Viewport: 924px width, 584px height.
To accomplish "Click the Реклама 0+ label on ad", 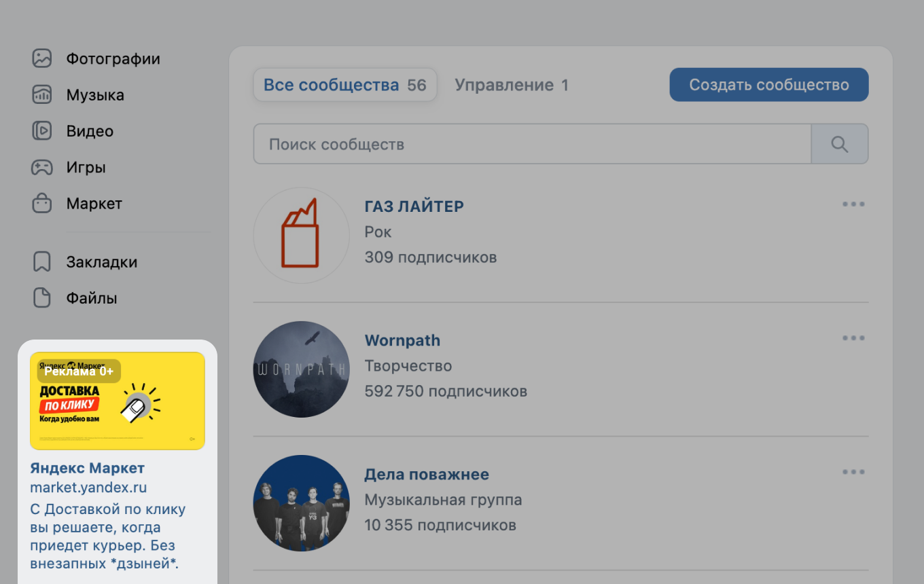I will [79, 371].
